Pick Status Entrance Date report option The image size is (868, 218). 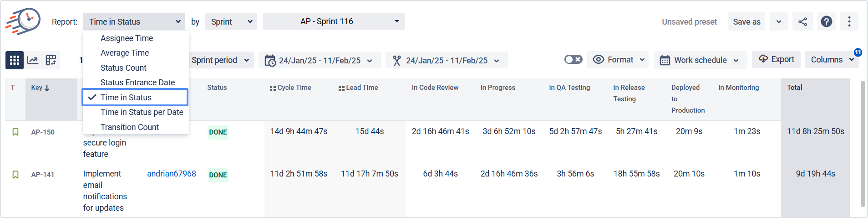[x=137, y=83]
